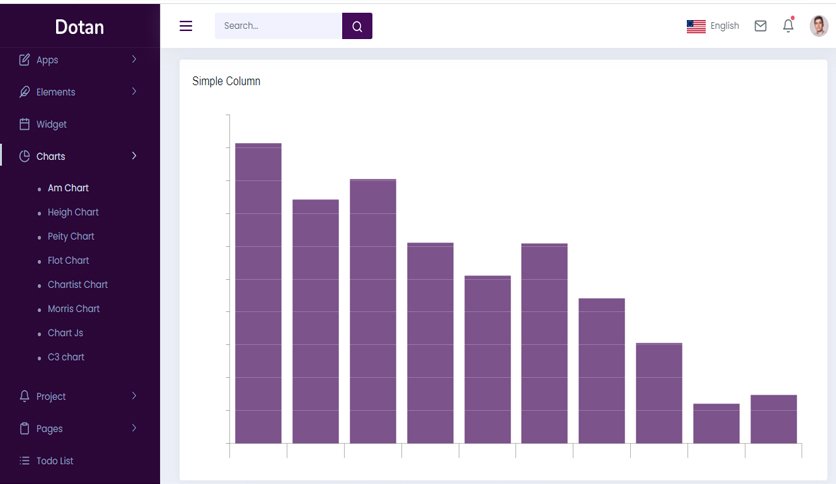Click the US flag icon
836x484 pixels.
point(696,26)
